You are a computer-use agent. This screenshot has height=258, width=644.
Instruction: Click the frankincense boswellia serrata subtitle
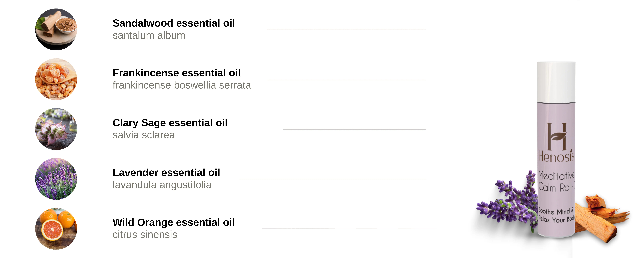coord(182,85)
